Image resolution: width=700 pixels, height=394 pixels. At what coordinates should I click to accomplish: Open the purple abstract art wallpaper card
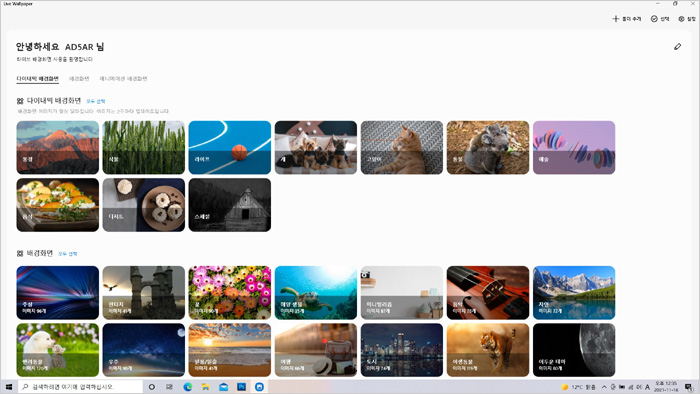(x=574, y=147)
